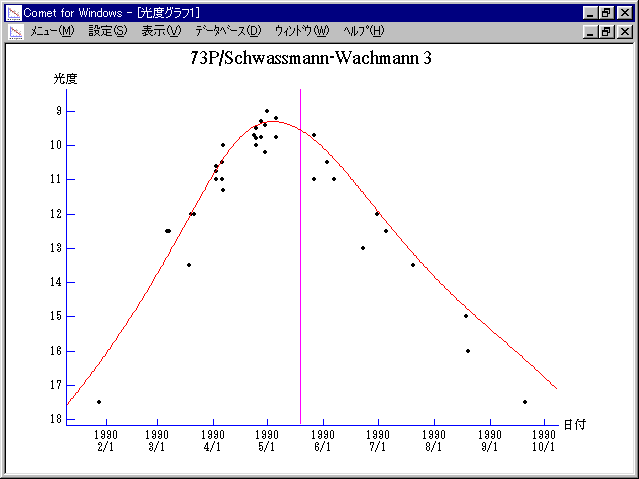Close the Comet for Windows application
Viewport: 639px width, 479px height.
point(624,12)
